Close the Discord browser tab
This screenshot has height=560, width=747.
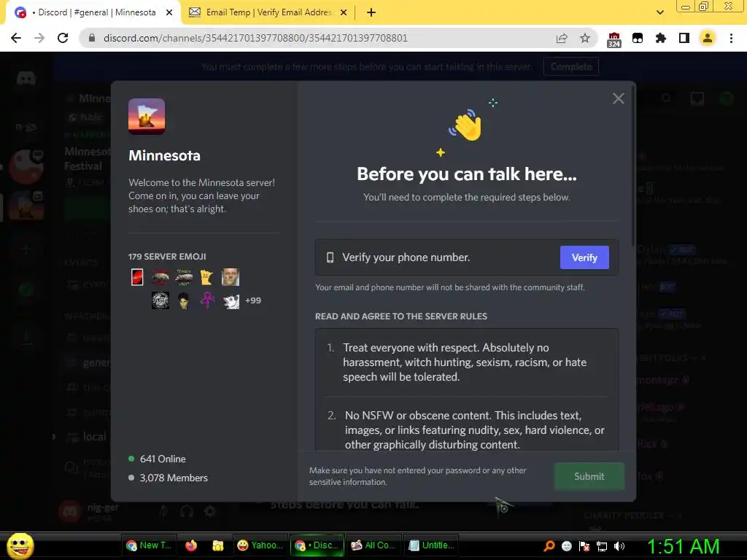point(169,13)
